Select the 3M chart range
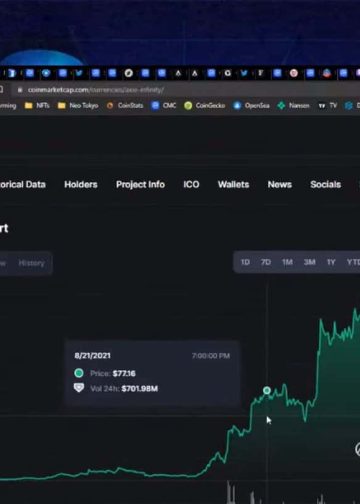 point(309,262)
